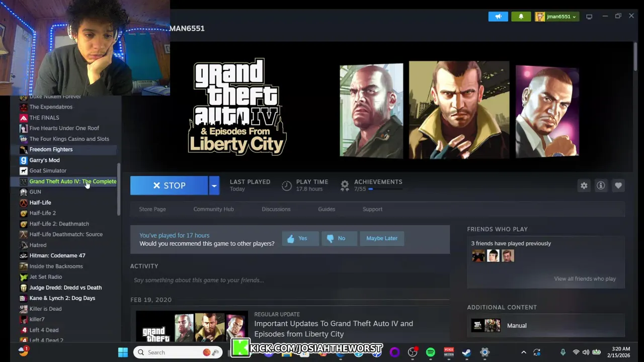Open the third friend's avatar

[x=508, y=256]
